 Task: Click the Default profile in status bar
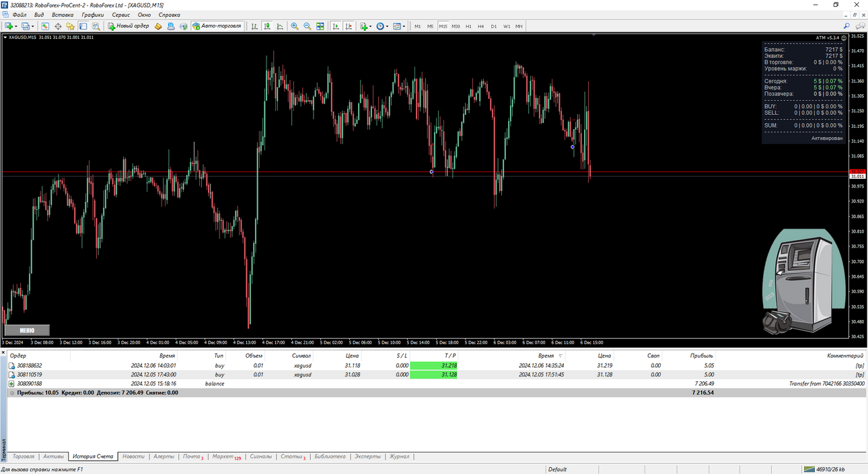coord(558,469)
